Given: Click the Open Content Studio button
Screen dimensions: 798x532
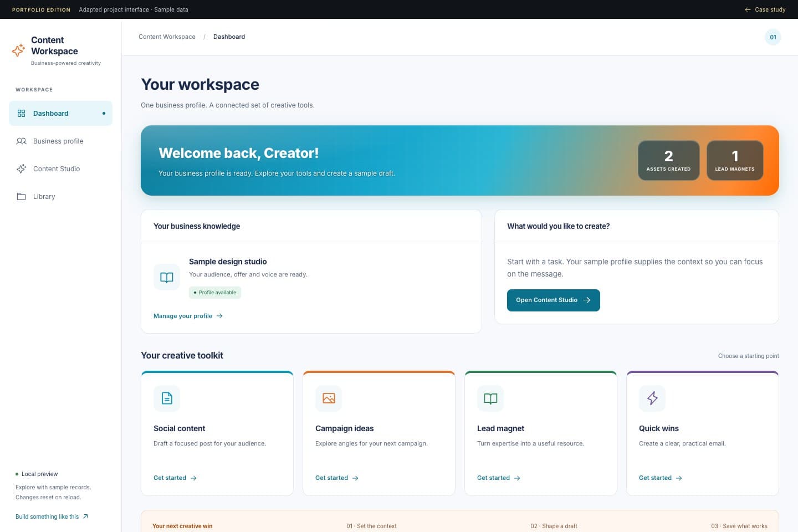Looking at the screenshot, I should pos(553,300).
